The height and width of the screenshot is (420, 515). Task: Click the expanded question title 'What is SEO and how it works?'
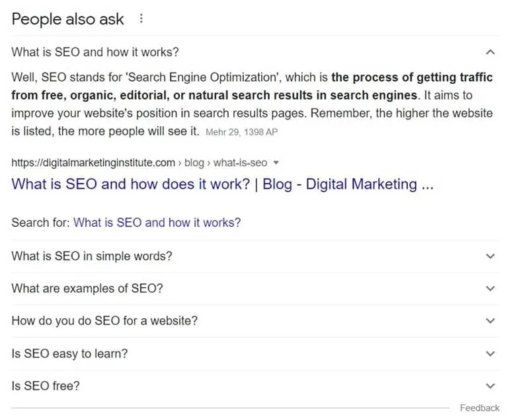click(x=95, y=52)
